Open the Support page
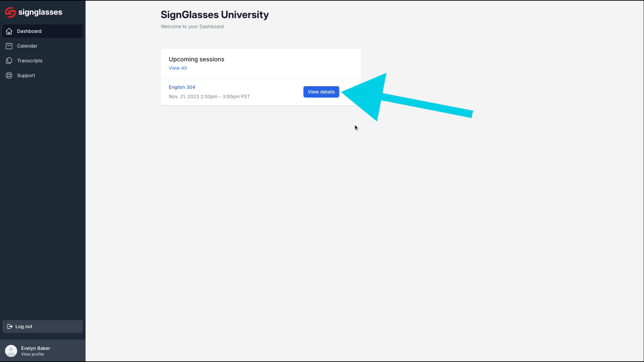 43,75
